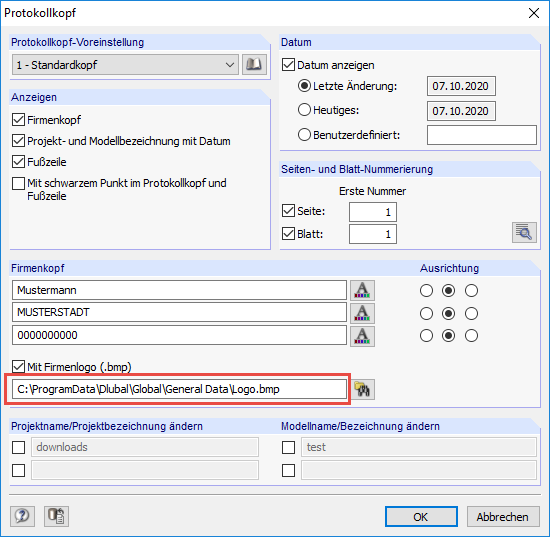Confirm the dialog with OK
This screenshot has width=550, height=537.
421,516
